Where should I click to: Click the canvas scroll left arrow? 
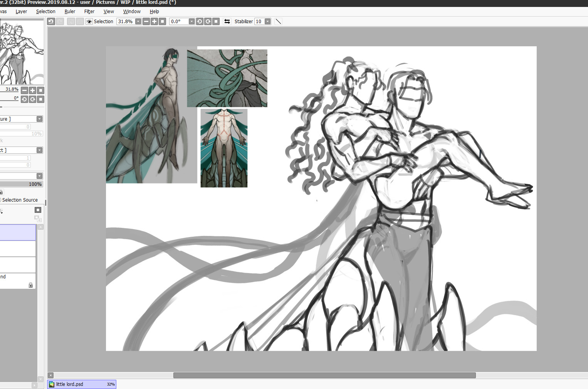tap(50, 376)
